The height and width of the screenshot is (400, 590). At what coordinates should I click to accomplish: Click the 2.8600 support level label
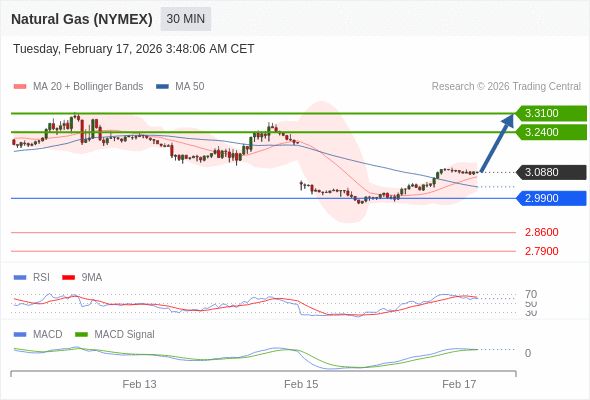(541, 232)
